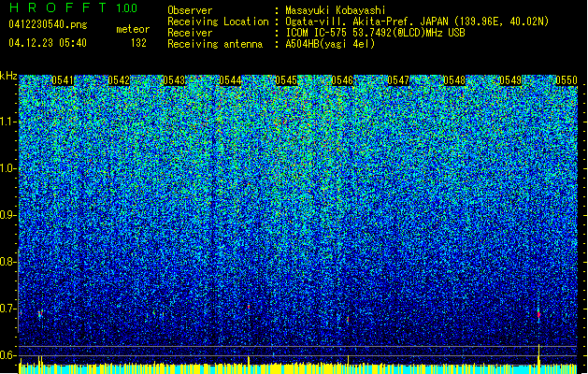Click the version number 1.0.0

126,8
